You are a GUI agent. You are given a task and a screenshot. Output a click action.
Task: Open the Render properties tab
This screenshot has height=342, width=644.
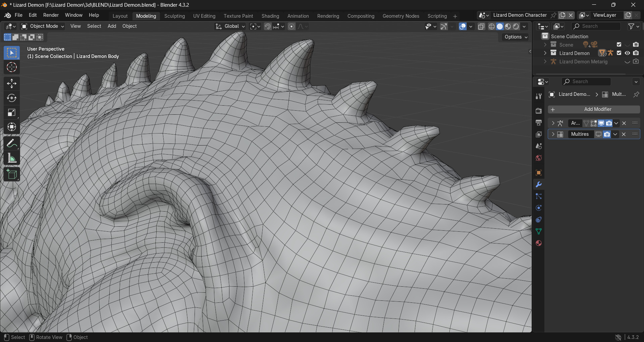(539, 111)
